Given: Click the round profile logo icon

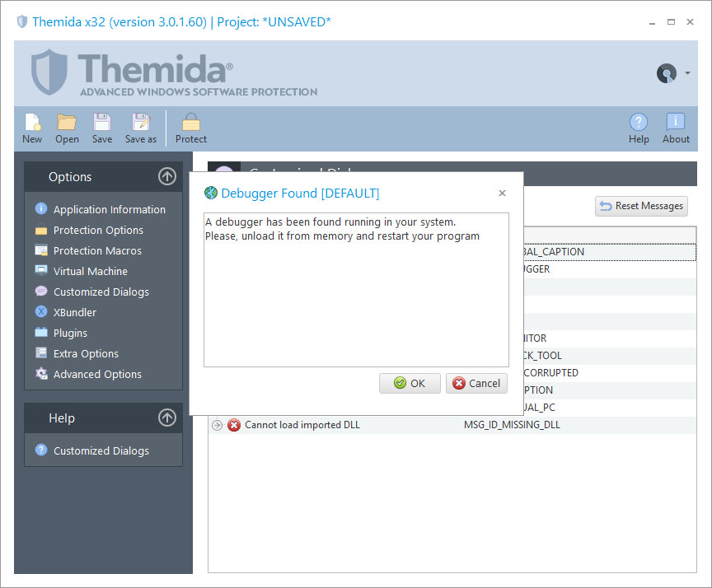Looking at the screenshot, I should click(667, 73).
